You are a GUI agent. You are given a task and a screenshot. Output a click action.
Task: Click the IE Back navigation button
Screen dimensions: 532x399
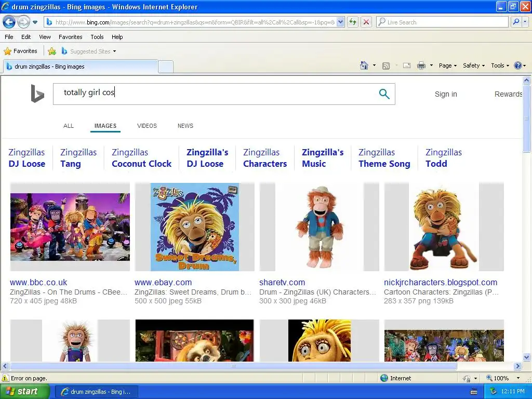(9, 22)
